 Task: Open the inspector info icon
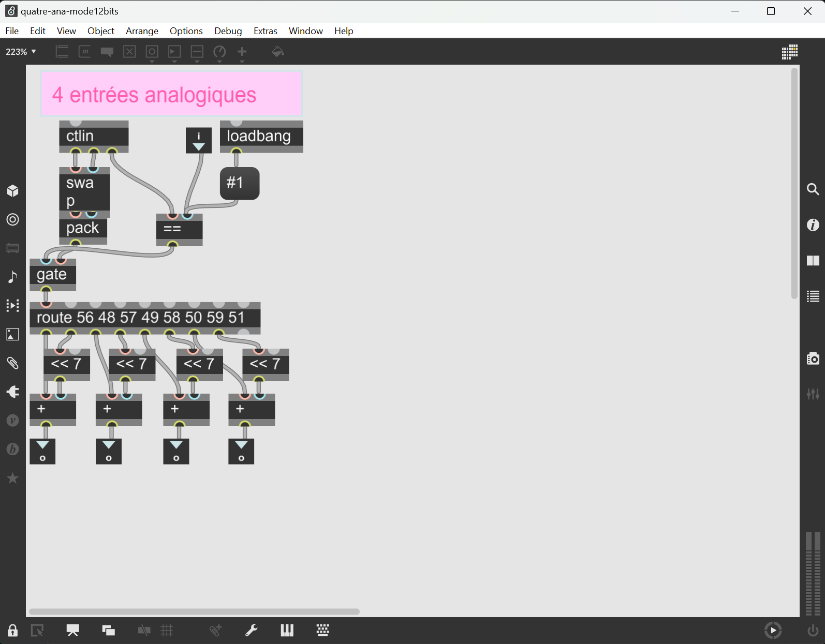click(813, 224)
